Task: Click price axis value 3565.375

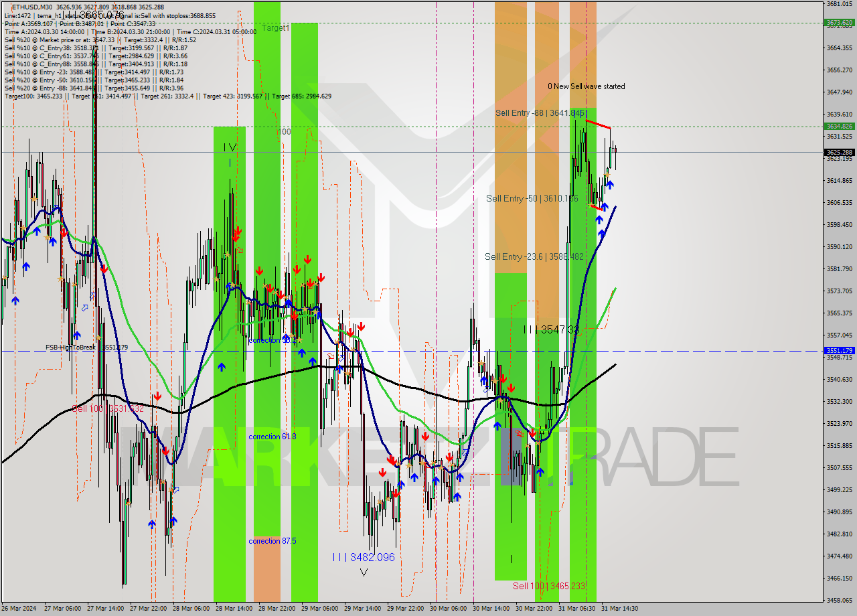Action: point(840,313)
